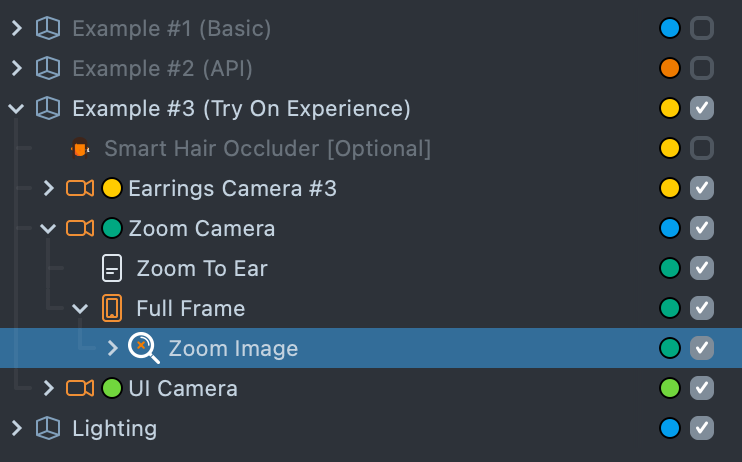The height and width of the screenshot is (462, 742).
Task: Uncheck the Zoom To Ear checkbox
Action: (702, 268)
